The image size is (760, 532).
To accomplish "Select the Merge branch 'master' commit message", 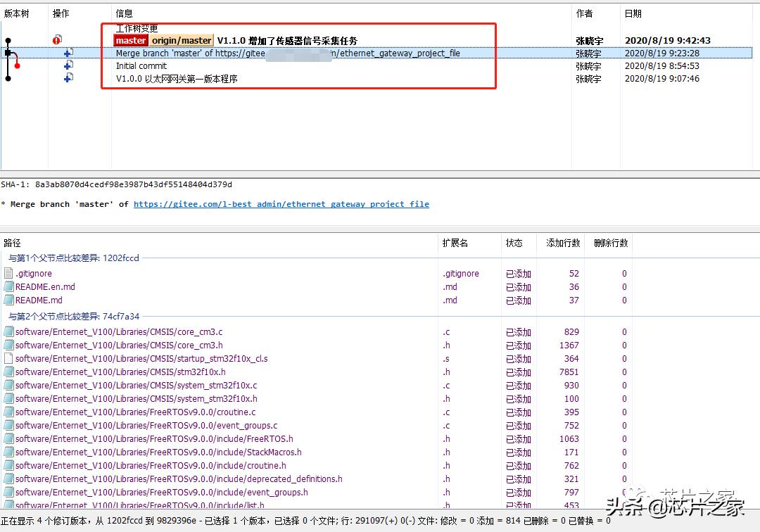I will 288,53.
